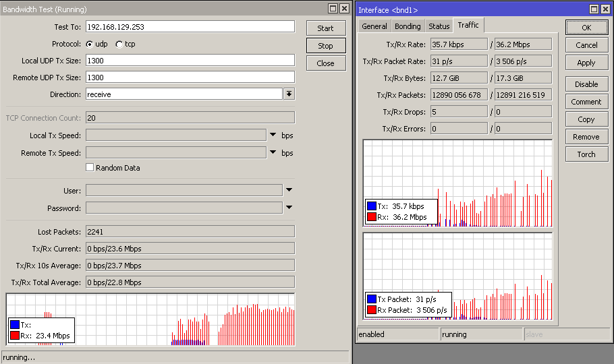Expand the Password field arrow
The height and width of the screenshot is (364, 614).
(289, 207)
